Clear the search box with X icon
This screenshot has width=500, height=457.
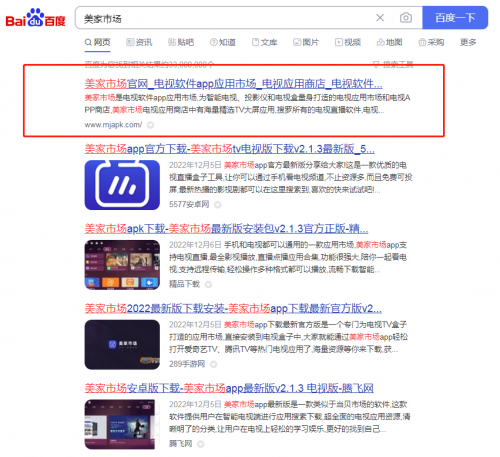pos(380,18)
